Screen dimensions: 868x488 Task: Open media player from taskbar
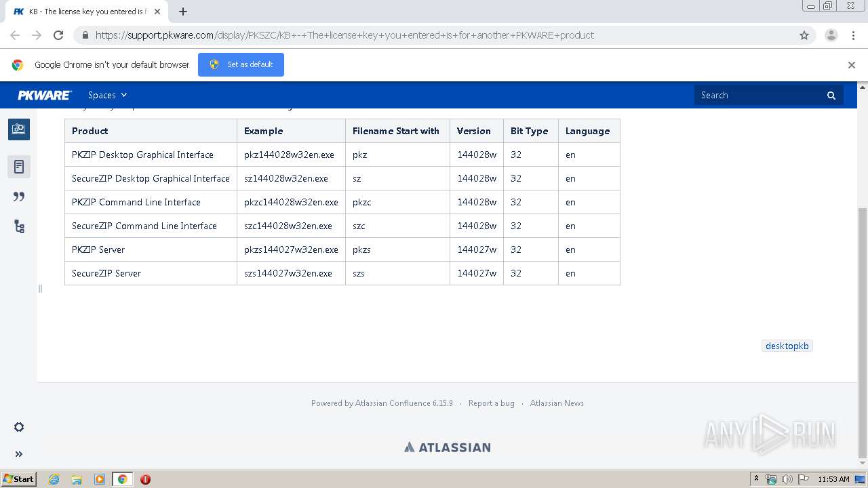click(x=100, y=479)
